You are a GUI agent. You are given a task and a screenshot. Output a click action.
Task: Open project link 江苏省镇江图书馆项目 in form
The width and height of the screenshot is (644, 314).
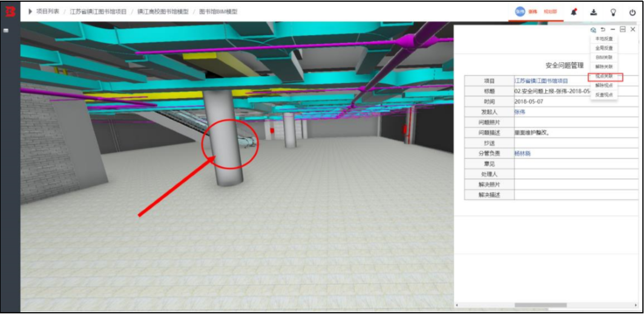[x=541, y=81]
